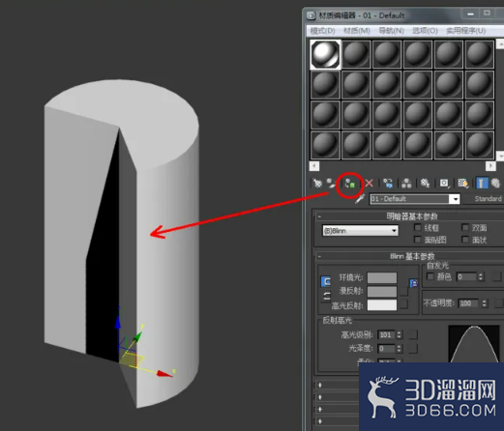Open 导航(N) menu

[391, 31]
